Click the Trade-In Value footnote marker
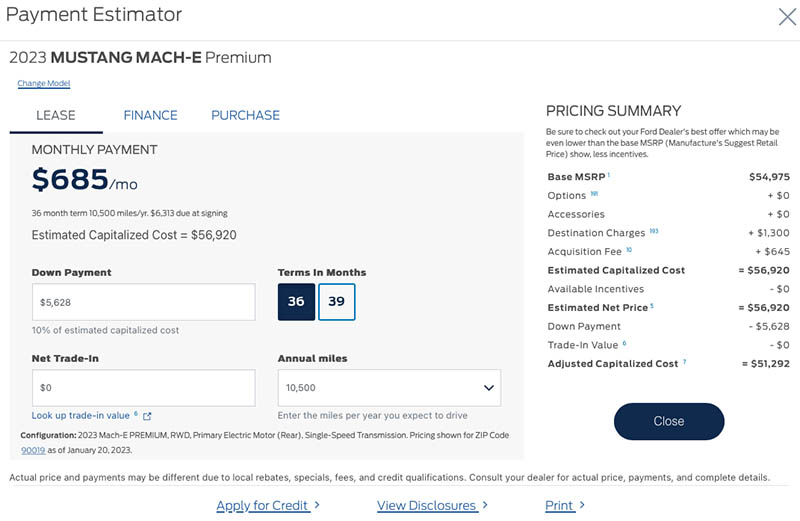The width and height of the screenshot is (800, 521). tap(624, 343)
